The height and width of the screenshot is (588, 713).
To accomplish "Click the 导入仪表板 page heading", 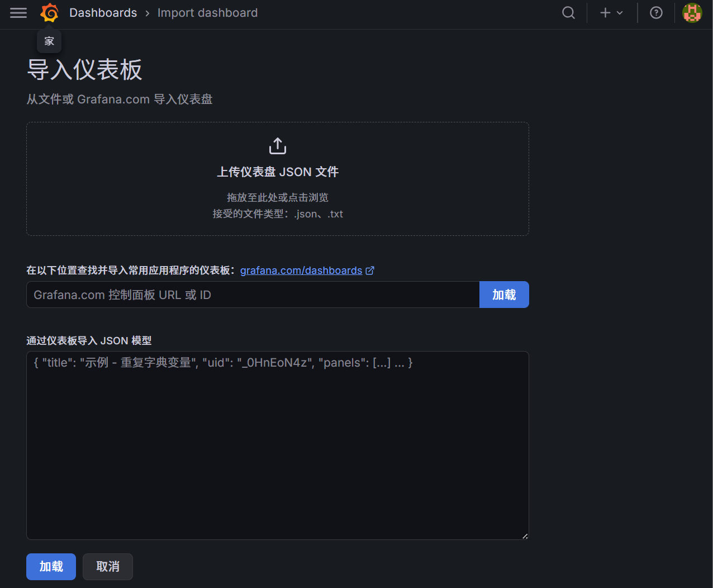I will pos(84,70).
